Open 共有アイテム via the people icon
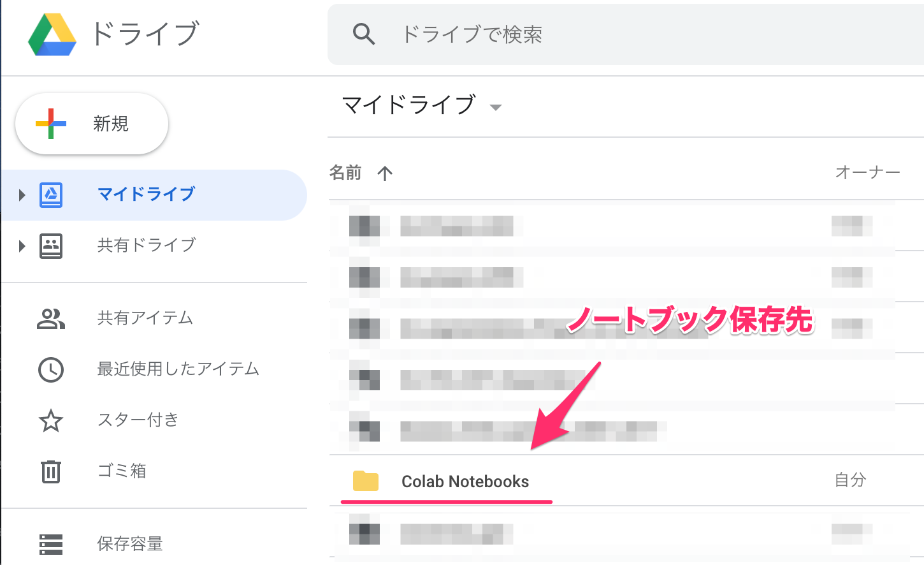 51,318
